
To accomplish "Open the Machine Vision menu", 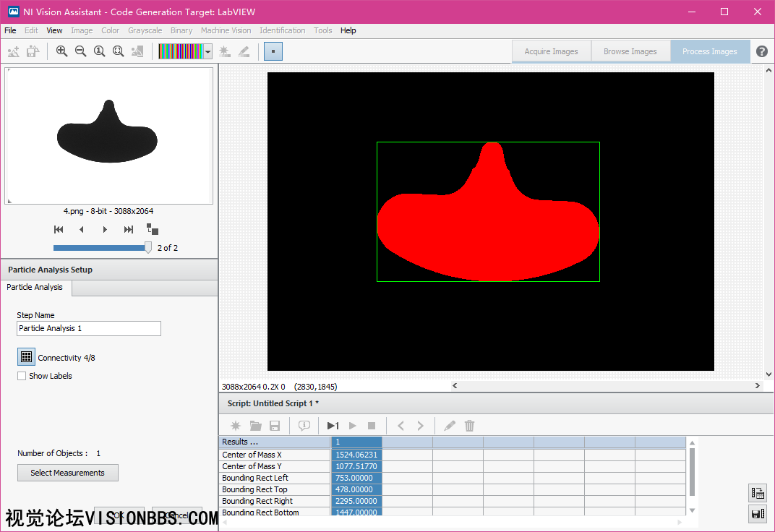I will (x=226, y=30).
